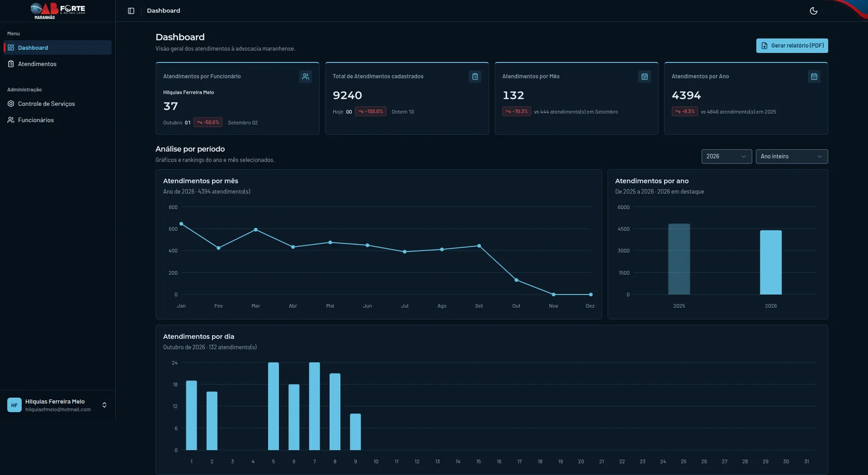Go to Funcionários page
The height and width of the screenshot is (475, 868).
coord(58,120)
